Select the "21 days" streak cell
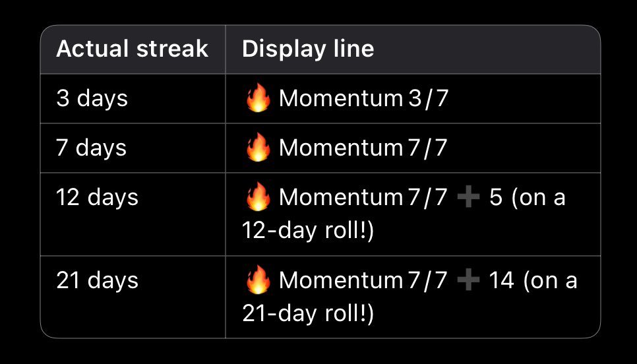This screenshot has width=637, height=364. click(97, 280)
